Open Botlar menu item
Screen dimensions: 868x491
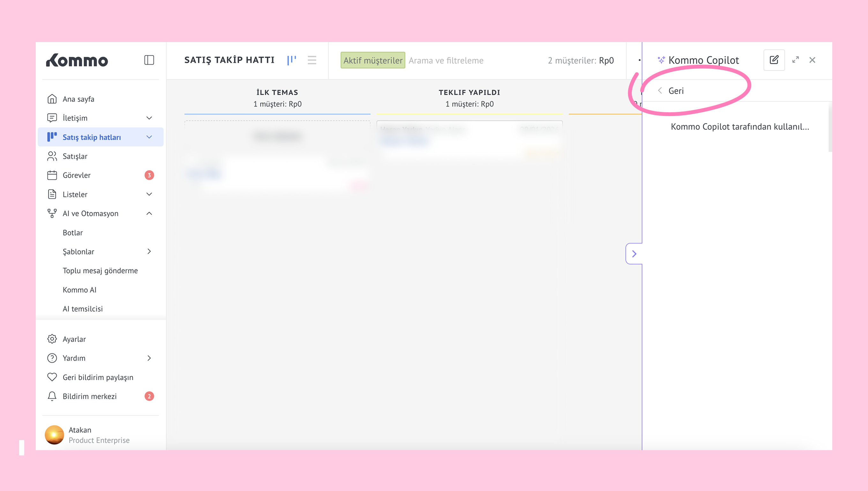point(72,233)
